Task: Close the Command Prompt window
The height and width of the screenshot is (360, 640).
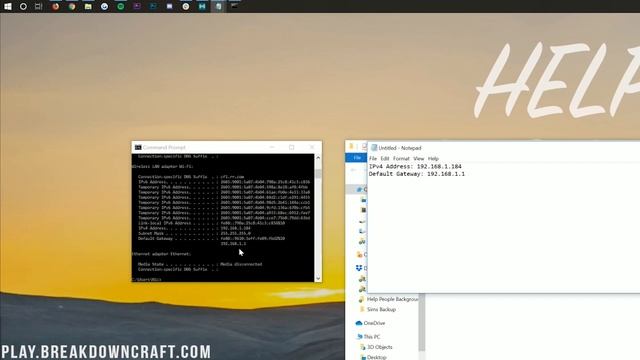Action: coord(312,147)
